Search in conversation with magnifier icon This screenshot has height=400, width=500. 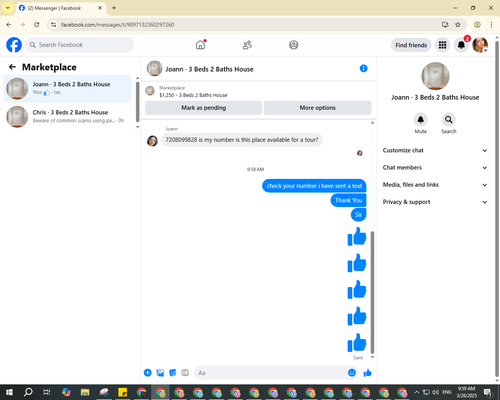coord(449,119)
